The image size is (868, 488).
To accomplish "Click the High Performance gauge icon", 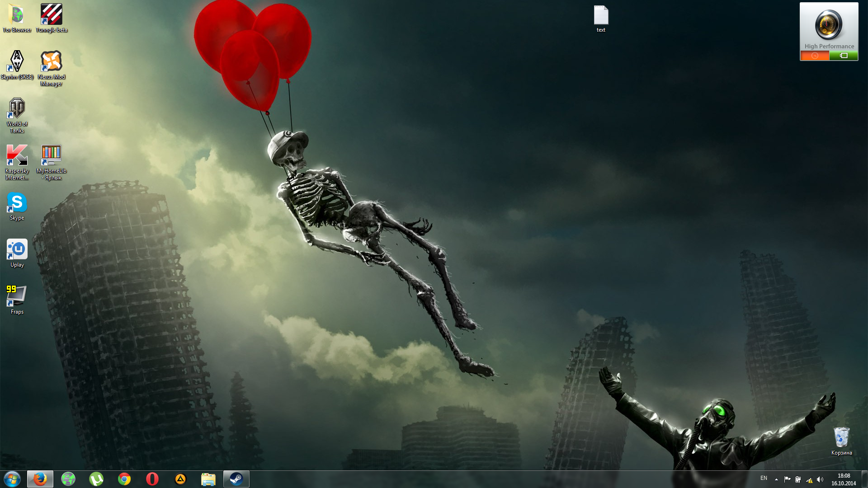I will pos(829,25).
